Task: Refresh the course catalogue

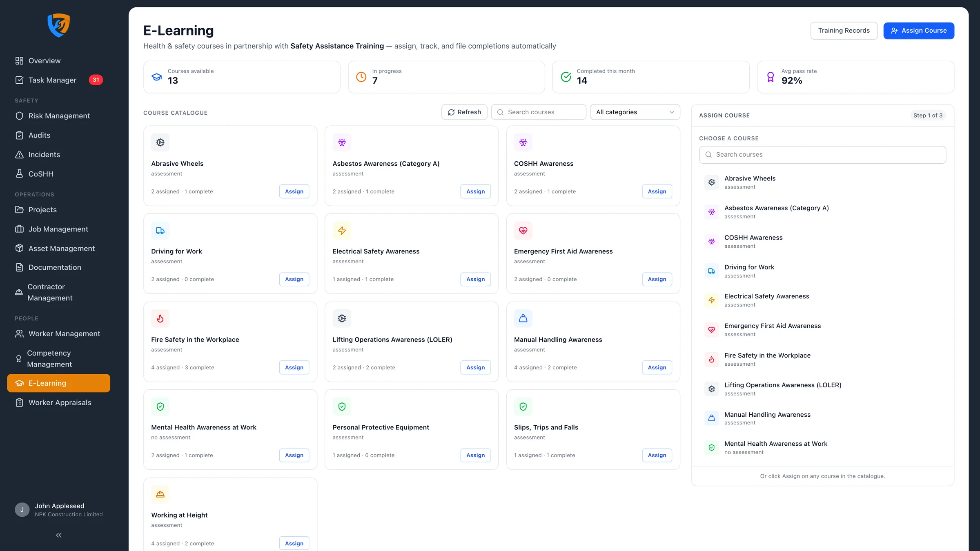Action: coord(464,112)
